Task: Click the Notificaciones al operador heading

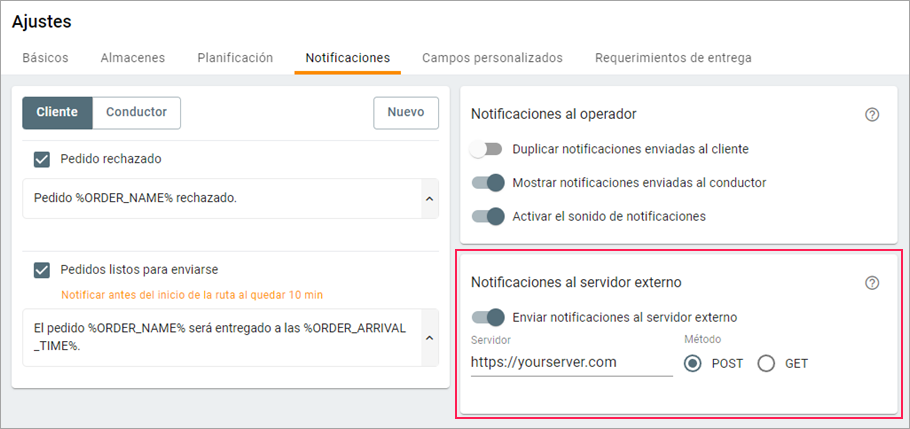Action: pyautogui.click(x=554, y=114)
